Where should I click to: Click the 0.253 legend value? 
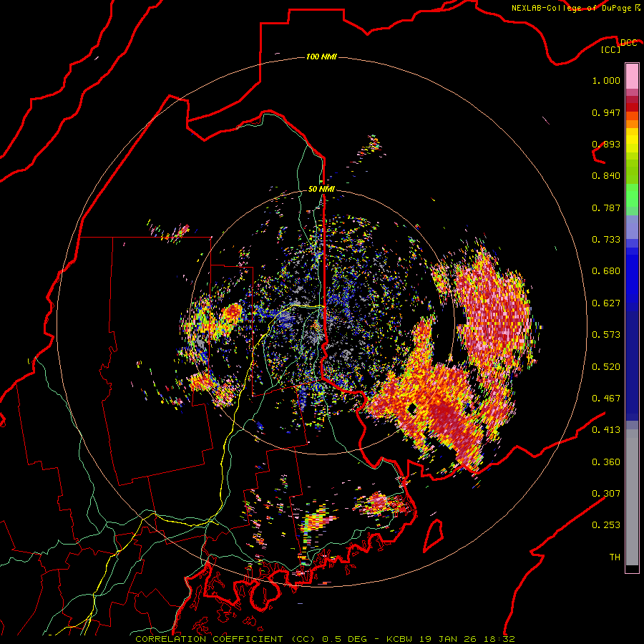point(606,525)
